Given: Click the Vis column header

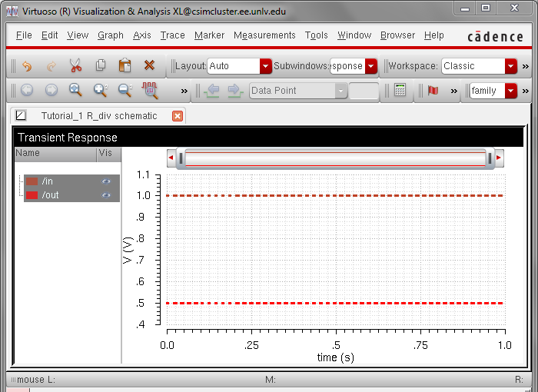Looking at the screenshot, I should pyautogui.click(x=106, y=154).
